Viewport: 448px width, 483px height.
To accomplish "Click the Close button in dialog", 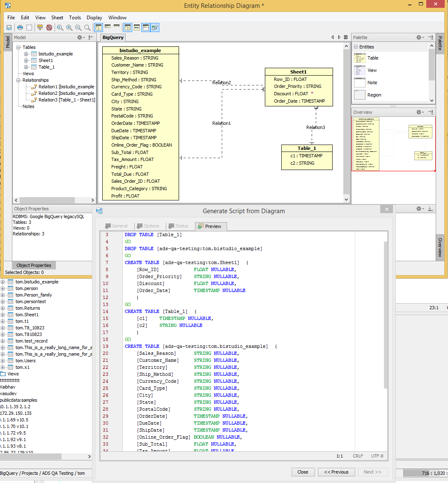I will tap(303, 472).
